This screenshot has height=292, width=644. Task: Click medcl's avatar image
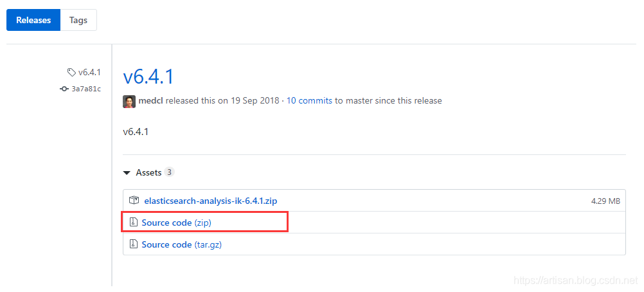(129, 101)
